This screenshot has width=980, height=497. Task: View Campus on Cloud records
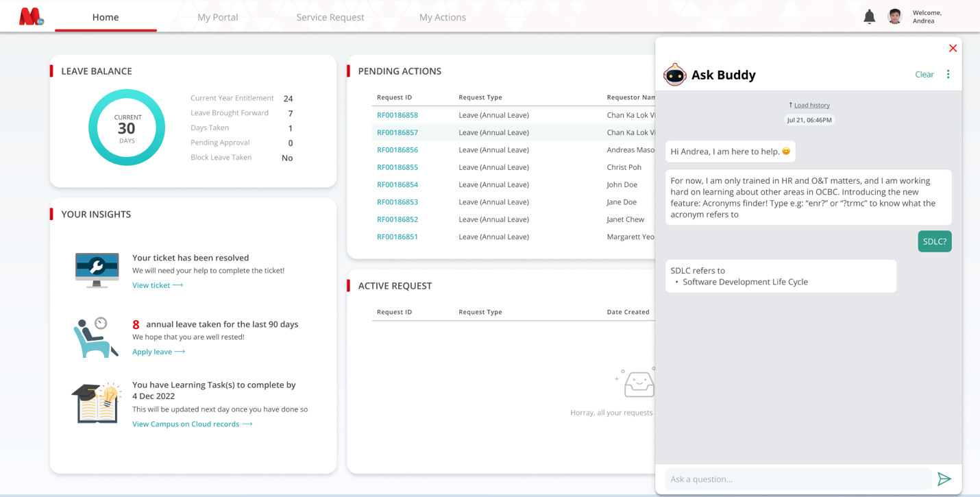tap(187, 424)
